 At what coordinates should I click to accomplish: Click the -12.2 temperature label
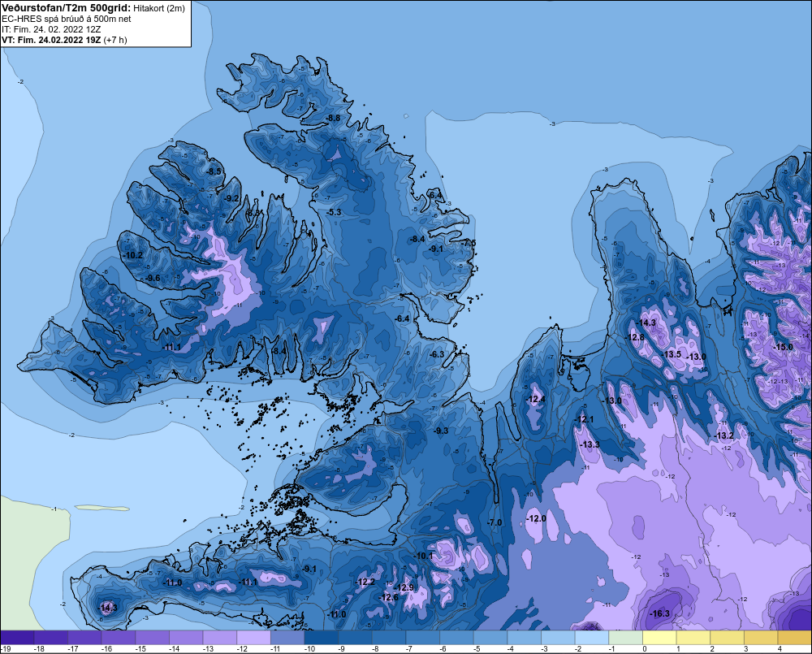(x=365, y=582)
